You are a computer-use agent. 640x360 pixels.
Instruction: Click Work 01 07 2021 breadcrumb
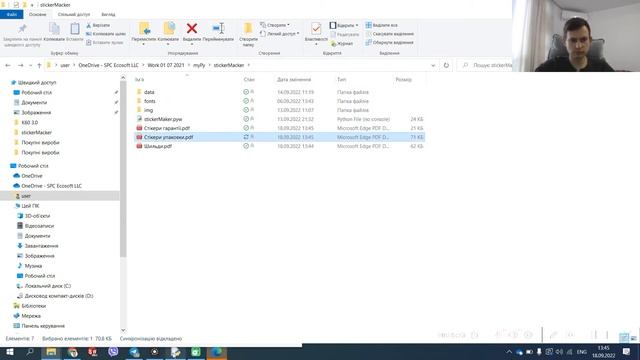coord(166,65)
